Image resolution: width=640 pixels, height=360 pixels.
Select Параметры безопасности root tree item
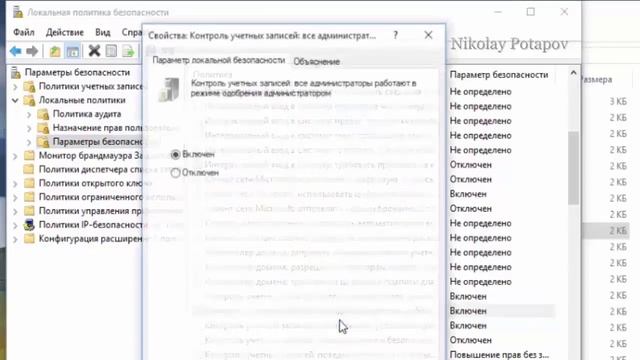[77, 72]
